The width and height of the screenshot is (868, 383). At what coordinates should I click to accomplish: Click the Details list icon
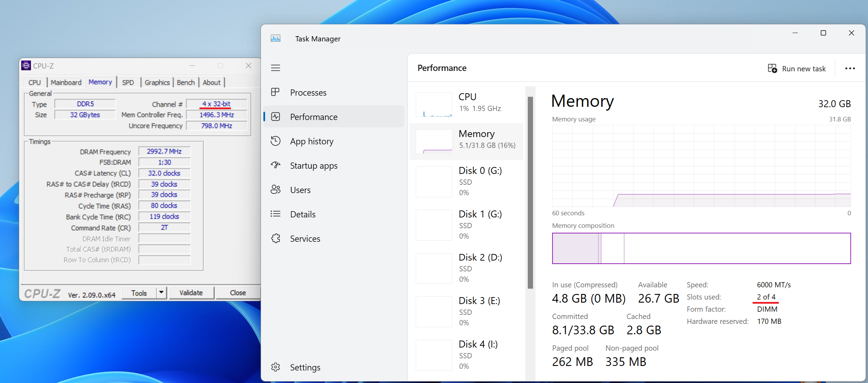coord(275,214)
